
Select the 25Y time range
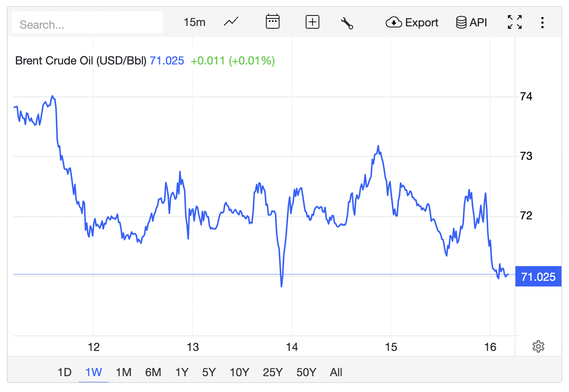(x=273, y=372)
